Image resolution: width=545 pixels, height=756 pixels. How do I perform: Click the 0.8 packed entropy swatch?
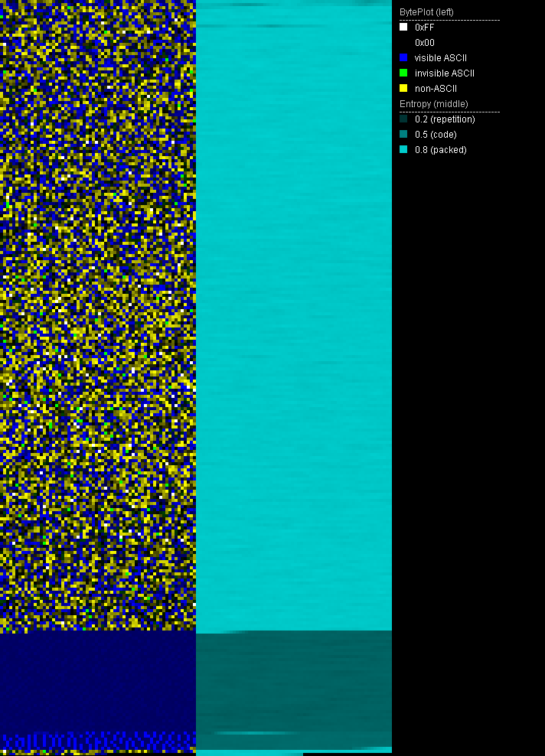tap(403, 150)
